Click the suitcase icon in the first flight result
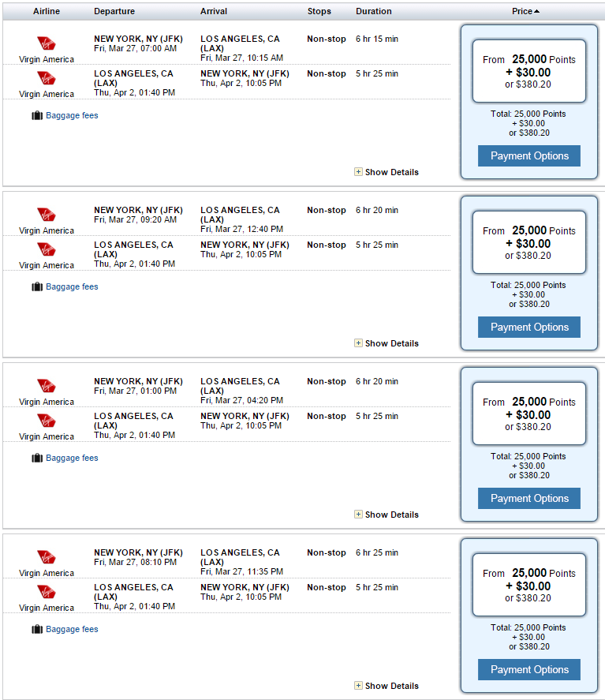Viewport: 605px width, 700px height. click(x=37, y=116)
